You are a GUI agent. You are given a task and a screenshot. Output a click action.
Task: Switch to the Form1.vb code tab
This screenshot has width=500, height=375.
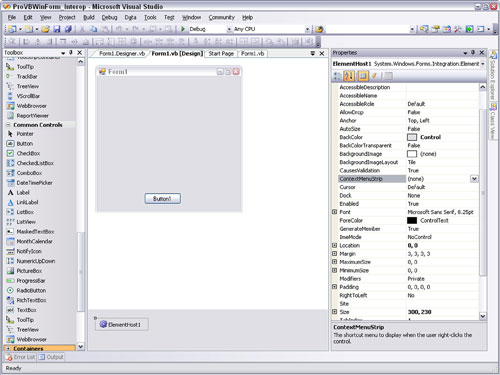pyautogui.click(x=252, y=53)
